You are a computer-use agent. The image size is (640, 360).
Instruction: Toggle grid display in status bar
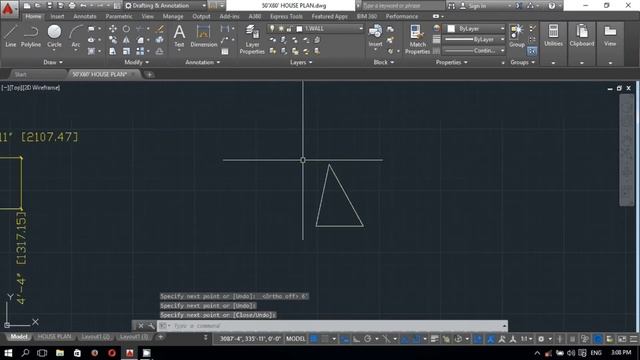(314, 339)
